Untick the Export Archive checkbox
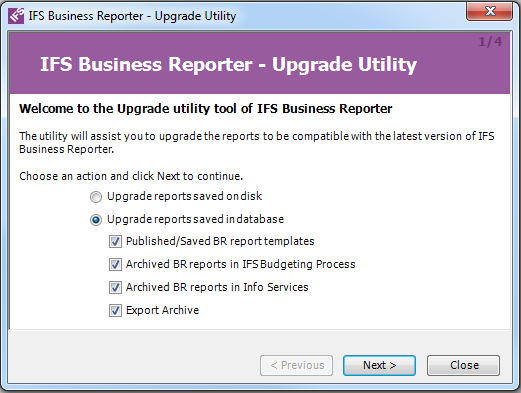The image size is (521, 393). [x=115, y=311]
